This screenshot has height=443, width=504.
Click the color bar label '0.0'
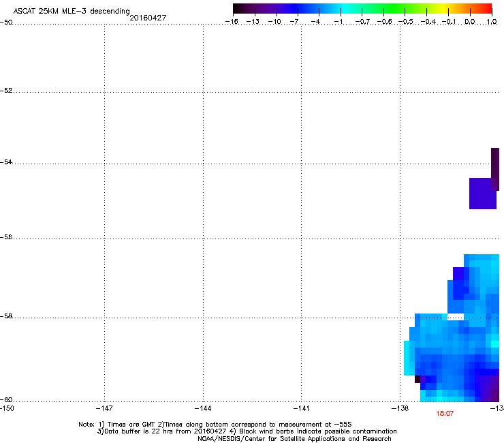click(470, 22)
